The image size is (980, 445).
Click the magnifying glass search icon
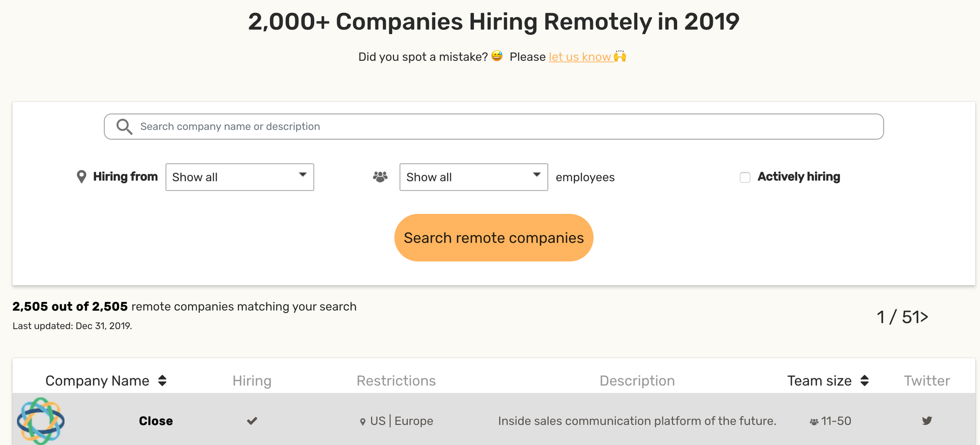coord(124,127)
